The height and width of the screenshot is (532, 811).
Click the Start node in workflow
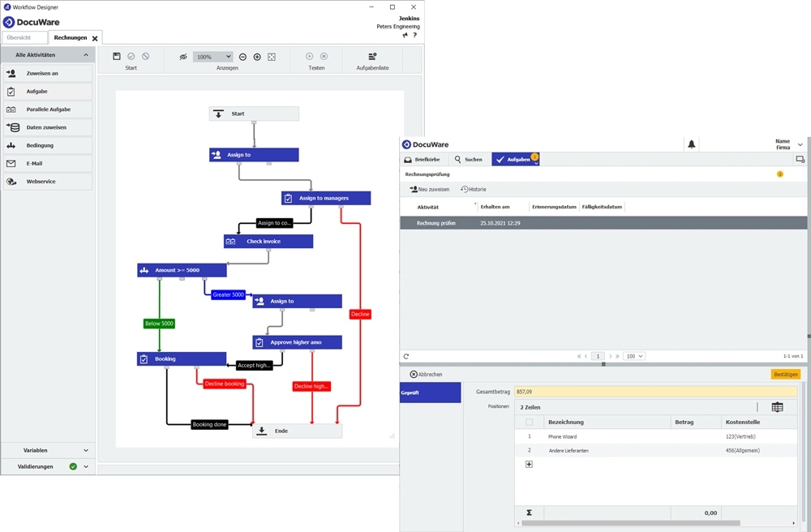[254, 114]
